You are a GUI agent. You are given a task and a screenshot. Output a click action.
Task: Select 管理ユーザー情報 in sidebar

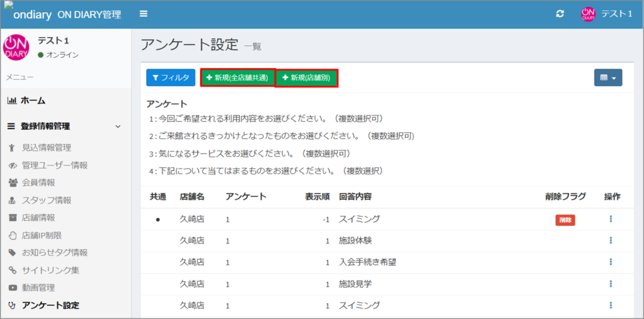pyautogui.click(x=54, y=165)
